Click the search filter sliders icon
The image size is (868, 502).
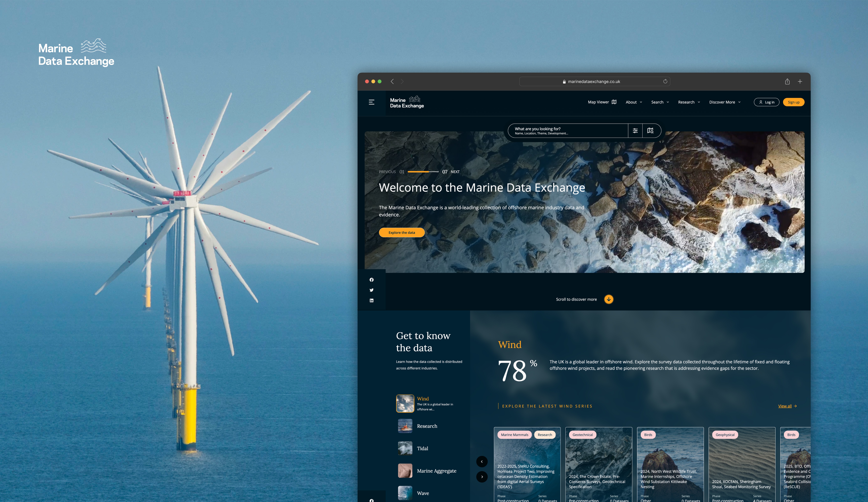635,131
